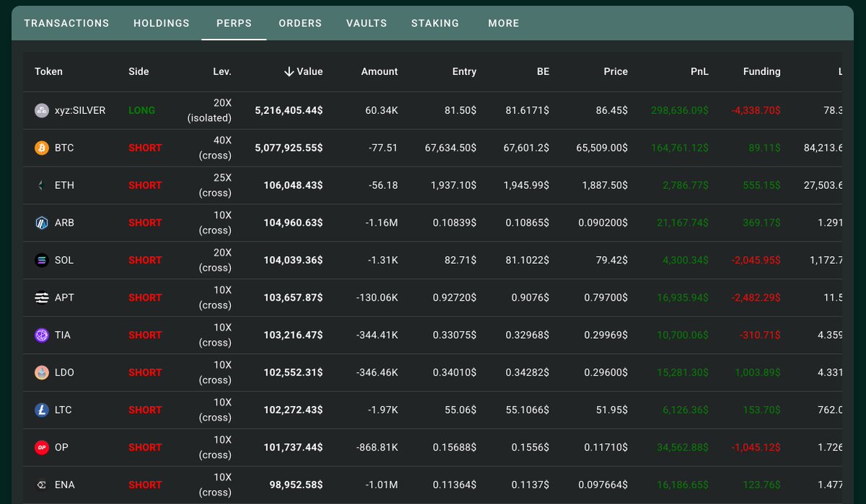Open the More tab menu
The height and width of the screenshot is (504, 866).
pos(503,23)
